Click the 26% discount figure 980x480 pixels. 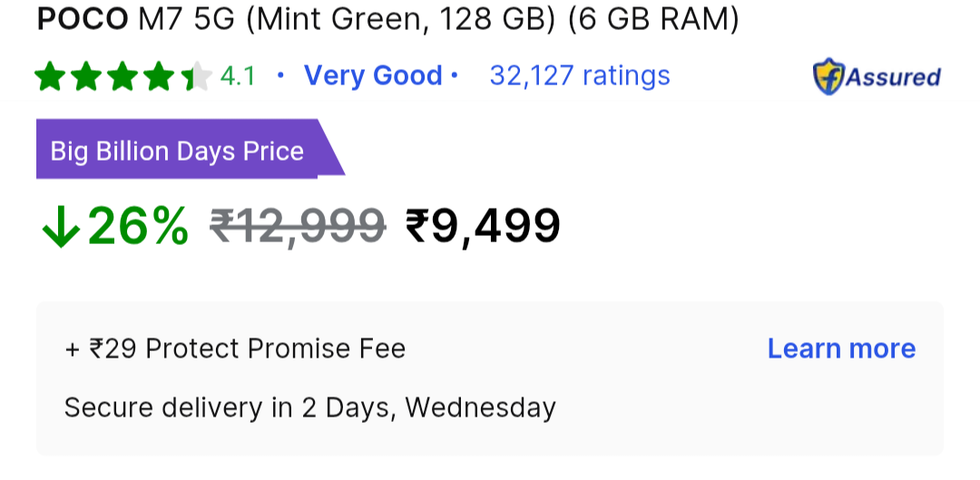click(138, 226)
